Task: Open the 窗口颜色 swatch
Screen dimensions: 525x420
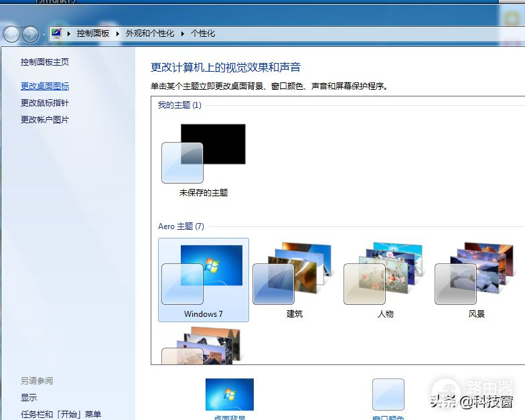Action: tap(388, 395)
